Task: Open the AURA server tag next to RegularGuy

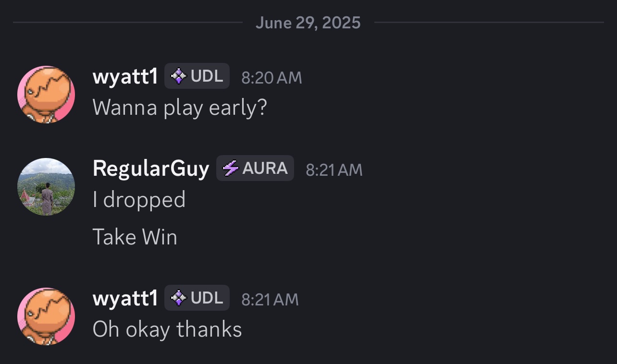Action: (x=255, y=168)
